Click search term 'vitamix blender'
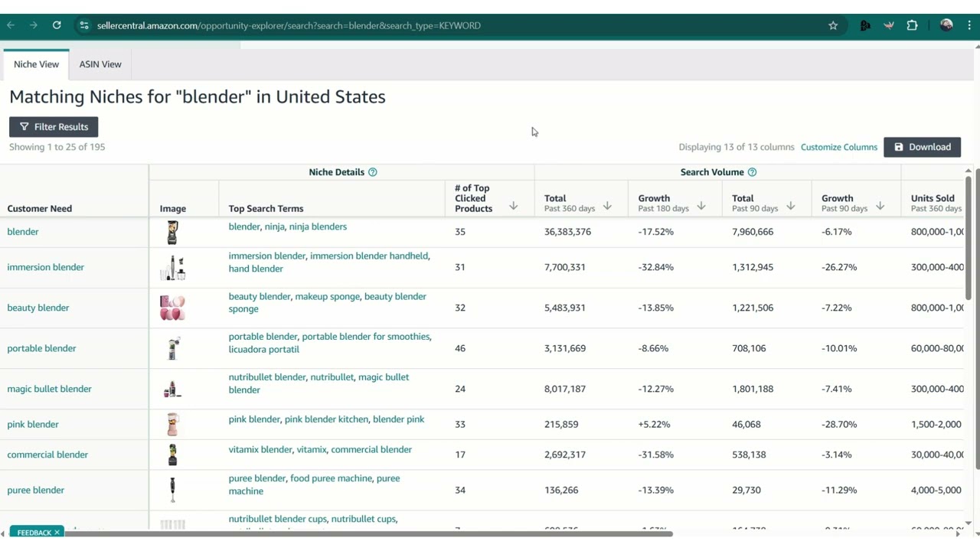 click(x=260, y=449)
